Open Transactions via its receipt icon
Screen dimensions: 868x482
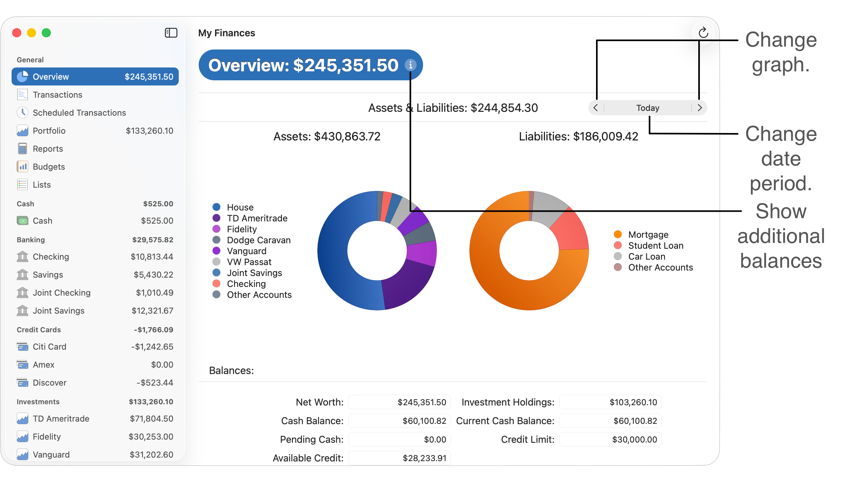pos(22,95)
